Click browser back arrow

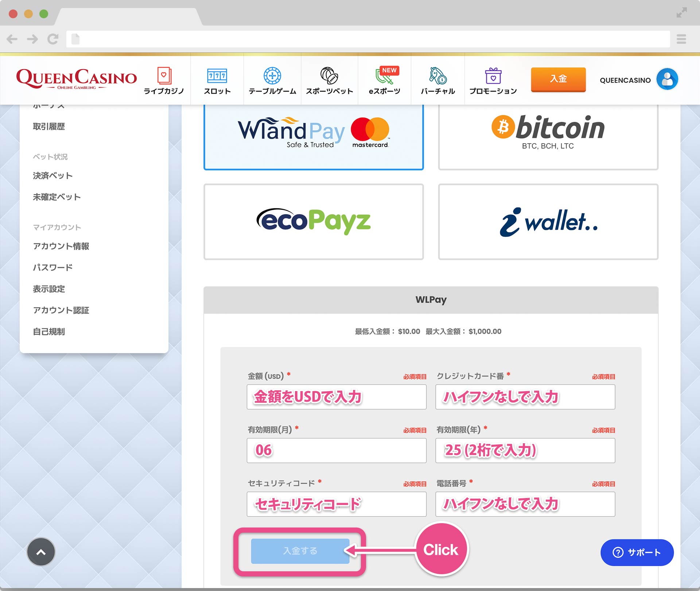(12, 39)
